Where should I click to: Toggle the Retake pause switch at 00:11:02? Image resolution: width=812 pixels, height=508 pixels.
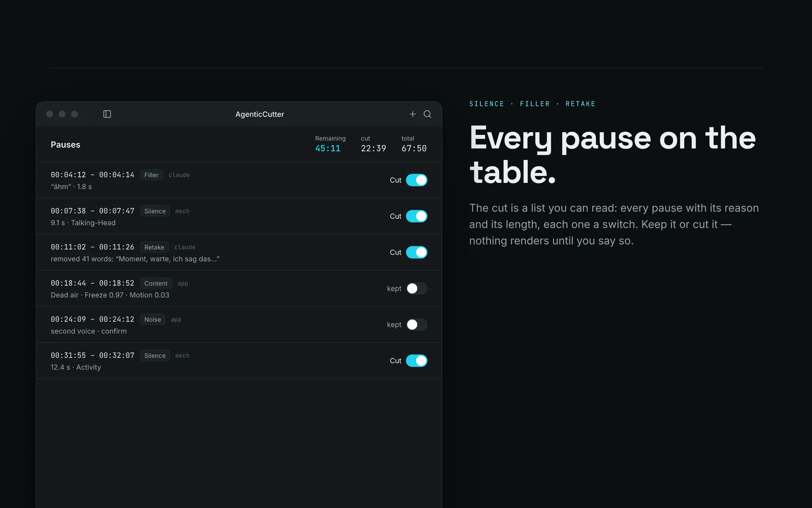coord(417,252)
